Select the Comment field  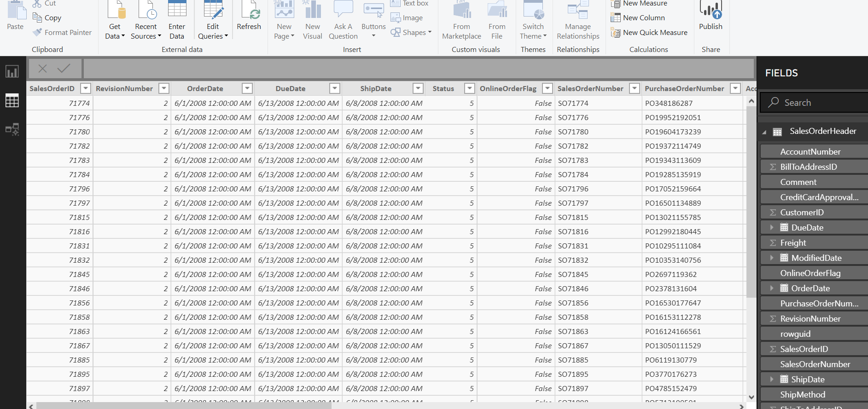click(x=814, y=182)
